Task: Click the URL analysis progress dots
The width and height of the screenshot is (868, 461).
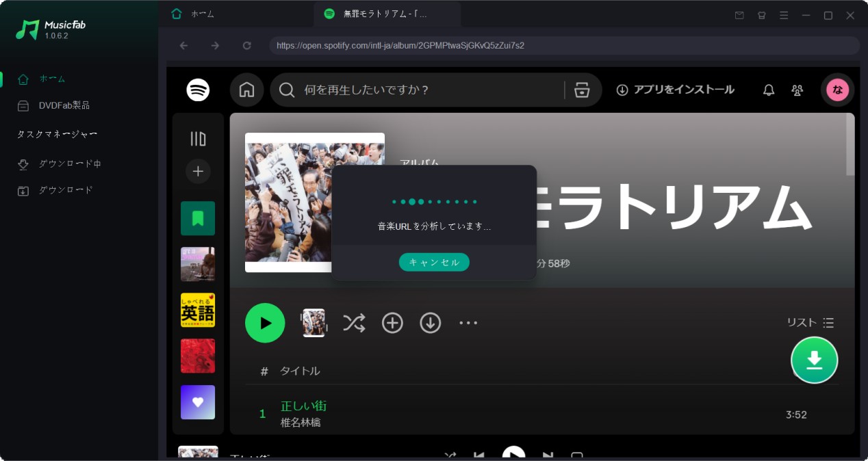Action: [433, 202]
